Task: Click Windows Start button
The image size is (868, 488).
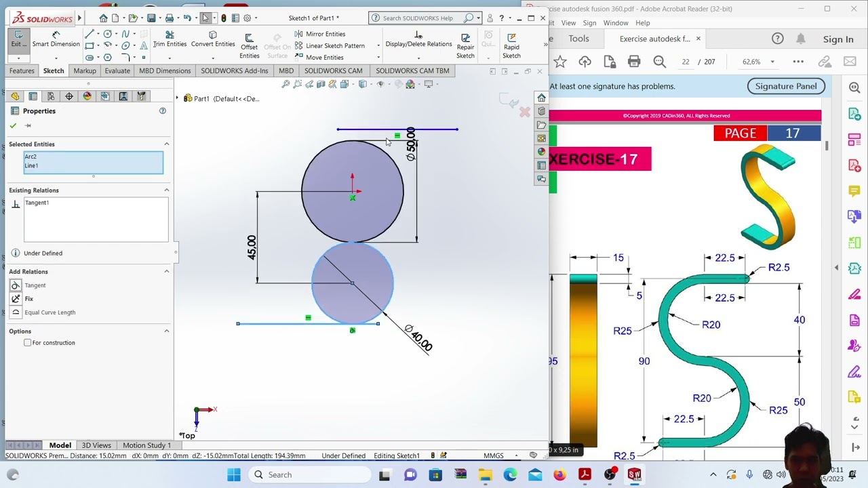Action: click(234, 474)
